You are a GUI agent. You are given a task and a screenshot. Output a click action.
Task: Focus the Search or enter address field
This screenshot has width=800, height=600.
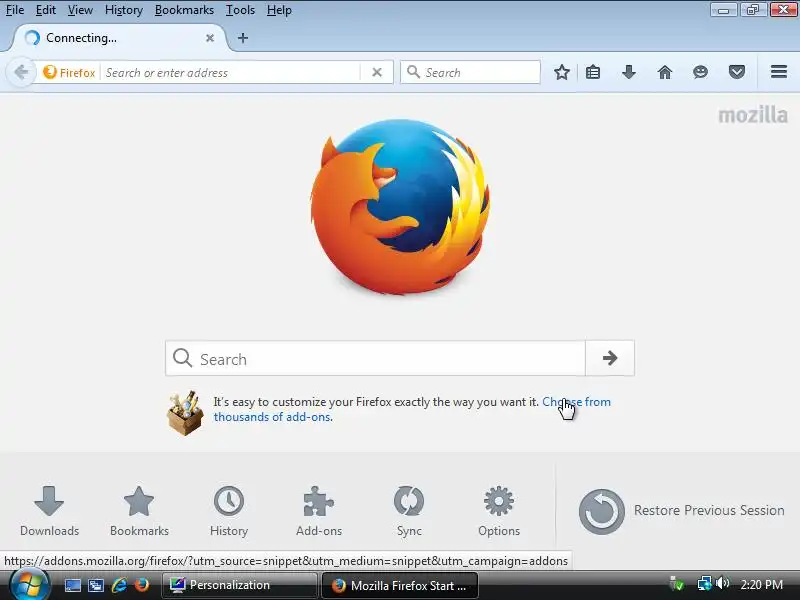tap(231, 72)
